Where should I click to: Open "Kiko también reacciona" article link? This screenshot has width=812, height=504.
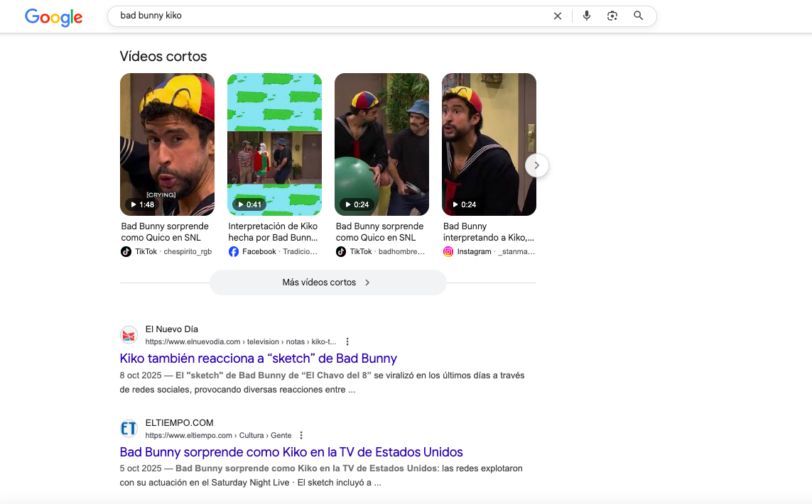coord(258,358)
